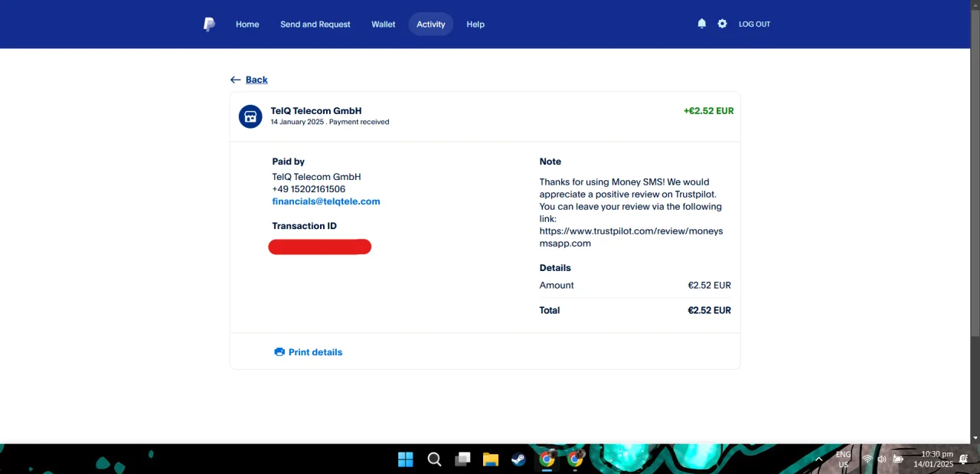Go Back to activity list

(249, 80)
